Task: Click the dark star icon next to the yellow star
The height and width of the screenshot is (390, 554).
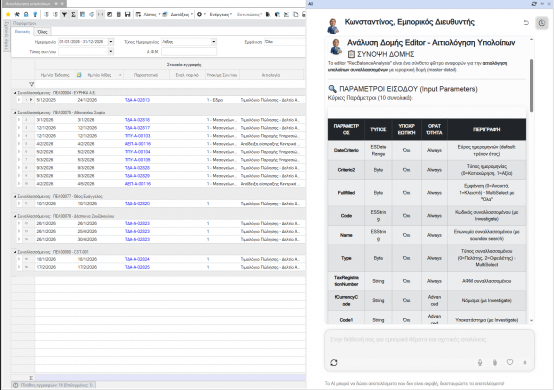Action: [17, 14]
